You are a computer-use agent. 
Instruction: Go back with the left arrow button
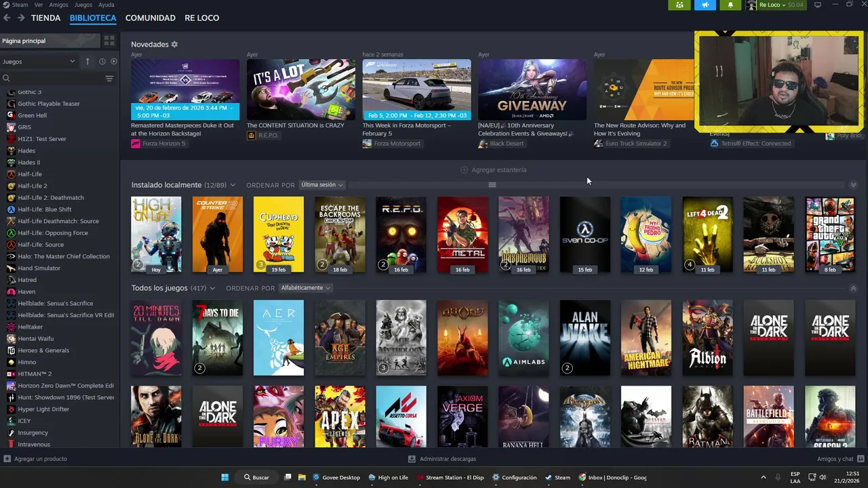click(6, 18)
